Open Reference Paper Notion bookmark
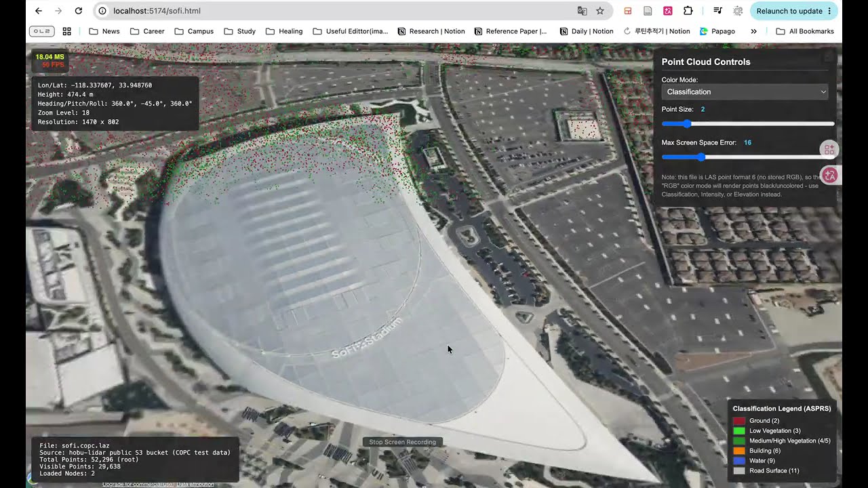868x488 pixels. (x=511, y=31)
